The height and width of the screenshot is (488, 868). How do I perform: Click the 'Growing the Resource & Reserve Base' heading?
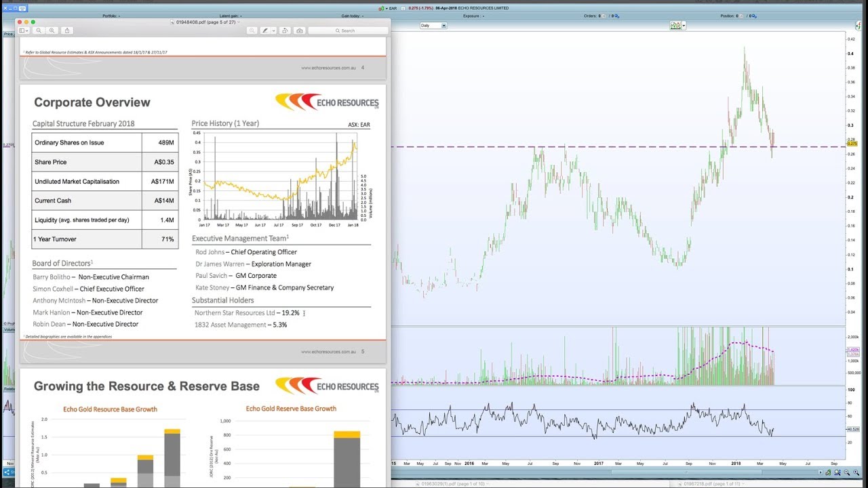coord(146,386)
